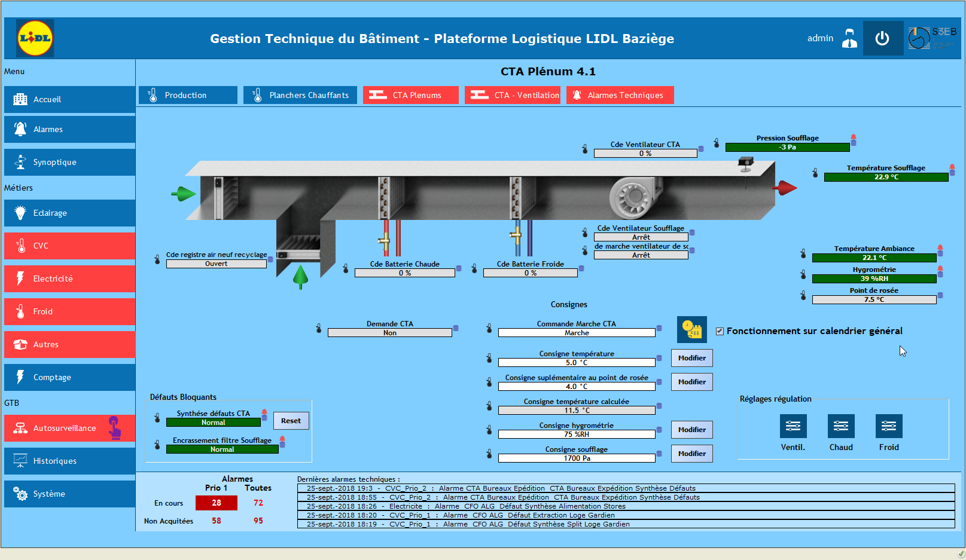Click thermometer icon beside Hygrométrie
The width and height of the screenshot is (966, 560).
click(803, 274)
